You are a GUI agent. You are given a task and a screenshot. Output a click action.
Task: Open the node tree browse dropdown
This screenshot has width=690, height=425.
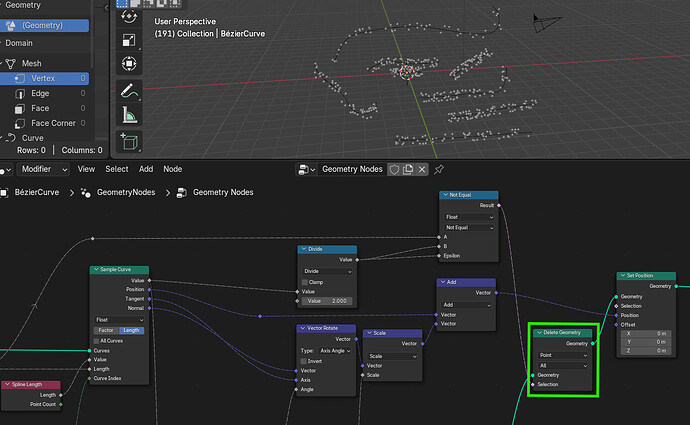307,169
